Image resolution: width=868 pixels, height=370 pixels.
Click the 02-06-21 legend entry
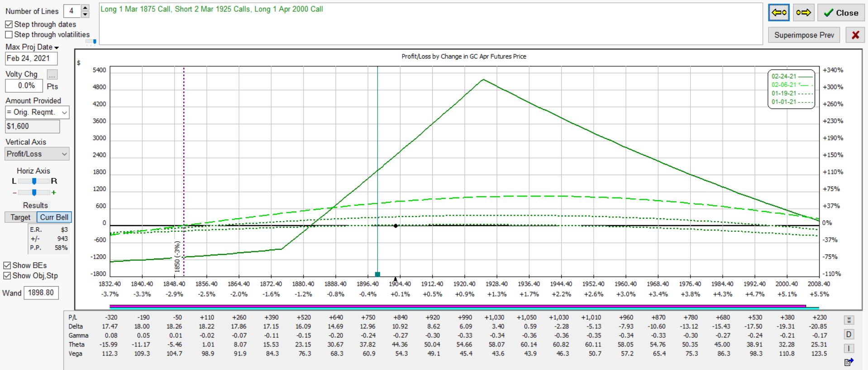[x=792, y=85]
